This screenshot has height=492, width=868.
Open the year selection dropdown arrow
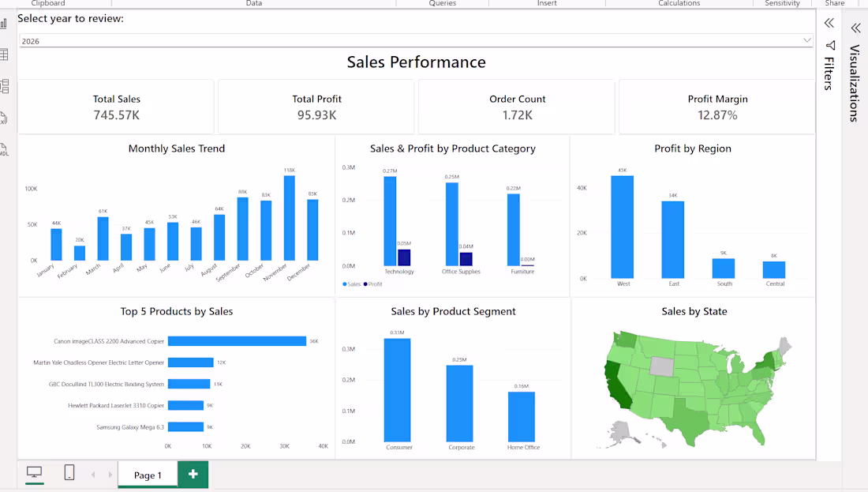point(806,40)
